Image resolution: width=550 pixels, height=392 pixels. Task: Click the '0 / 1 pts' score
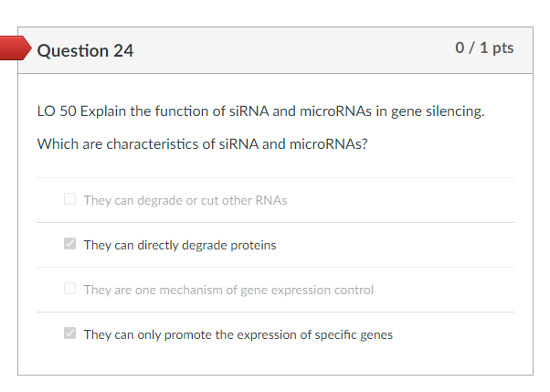click(484, 48)
